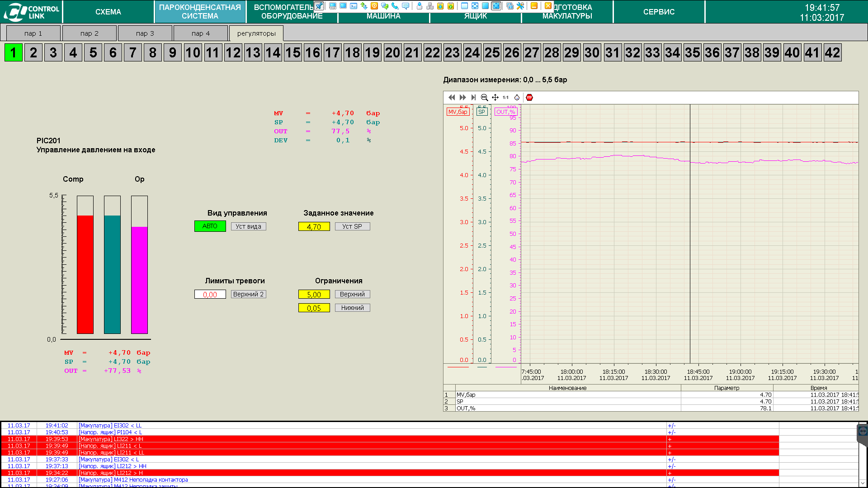Click the clipboard download icon in remote toolbar
The height and width of the screenshot is (488, 868).
[440, 6]
